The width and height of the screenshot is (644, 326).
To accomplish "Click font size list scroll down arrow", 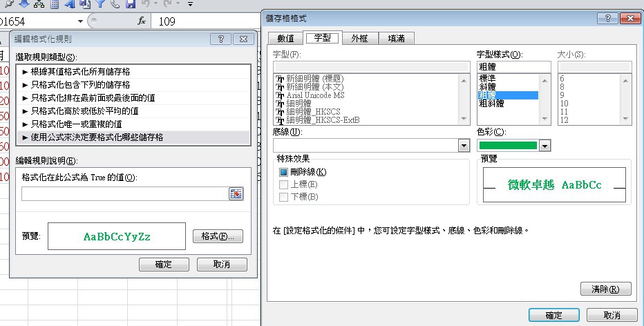I will pos(625,119).
